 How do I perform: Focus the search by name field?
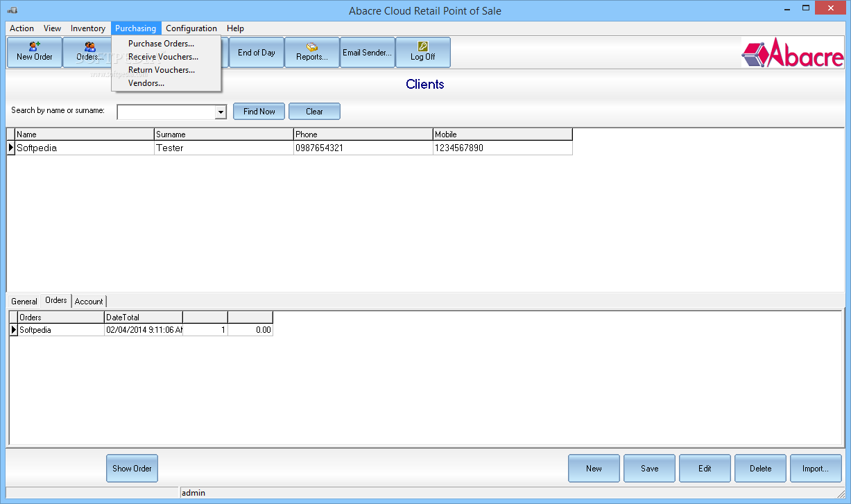click(x=166, y=112)
